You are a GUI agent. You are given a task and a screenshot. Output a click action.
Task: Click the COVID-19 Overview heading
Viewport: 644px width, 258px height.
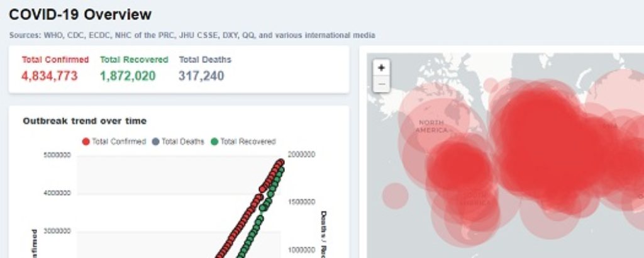tap(80, 15)
